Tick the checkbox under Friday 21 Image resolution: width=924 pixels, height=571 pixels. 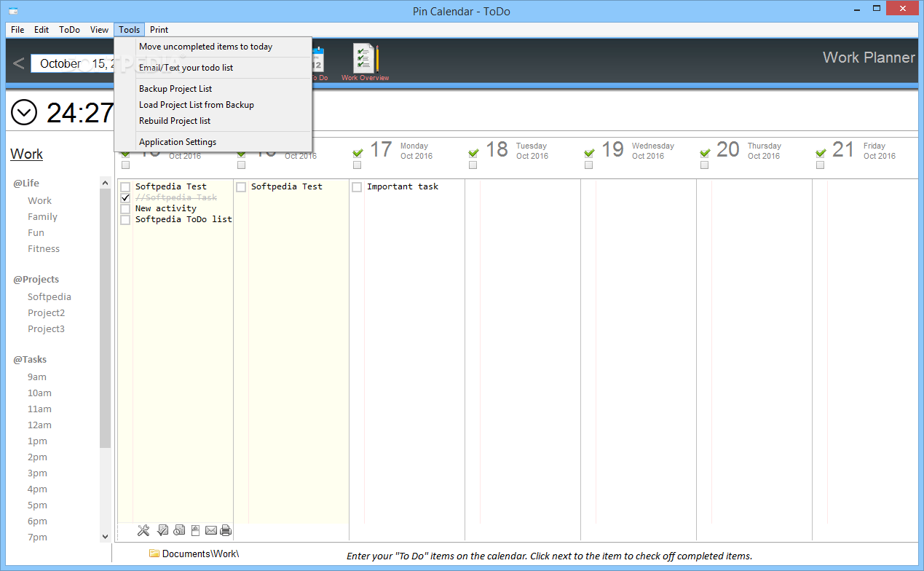point(820,165)
